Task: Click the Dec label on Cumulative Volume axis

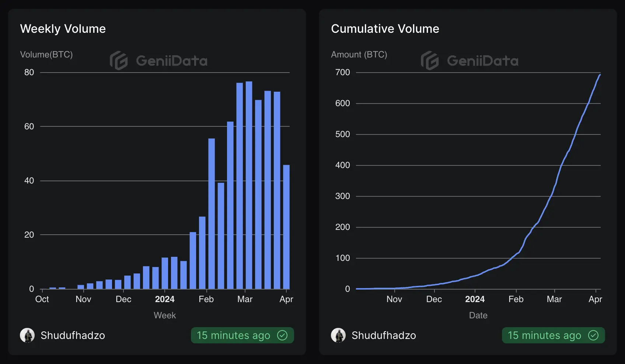Action: click(x=434, y=299)
